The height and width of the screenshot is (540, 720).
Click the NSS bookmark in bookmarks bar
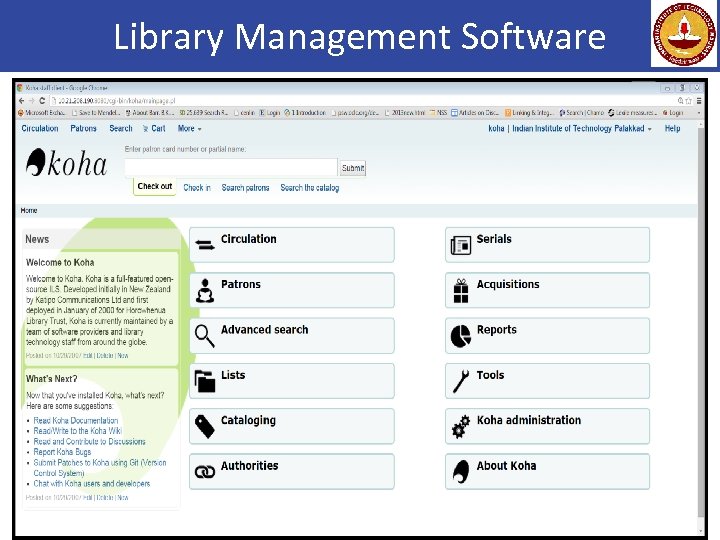(438, 112)
